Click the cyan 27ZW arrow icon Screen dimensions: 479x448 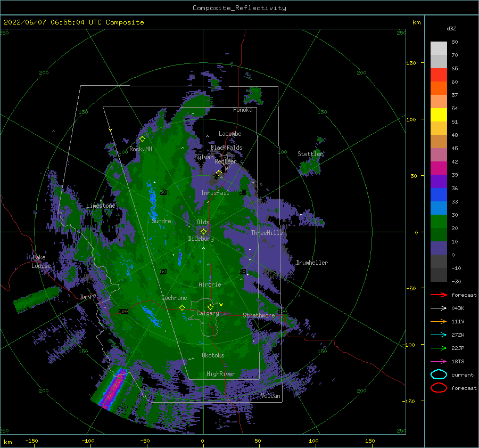439,335
